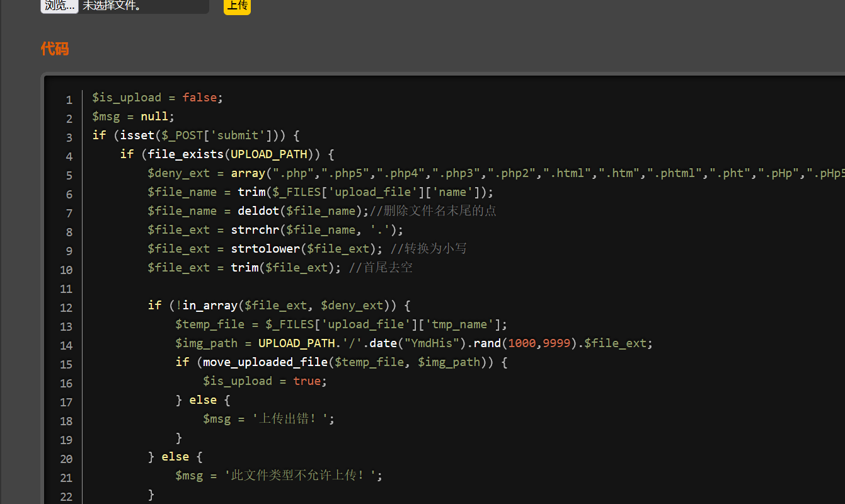The height and width of the screenshot is (504, 845).
Task: Click the isset($_POST['submit']) line
Action: [x=196, y=135]
